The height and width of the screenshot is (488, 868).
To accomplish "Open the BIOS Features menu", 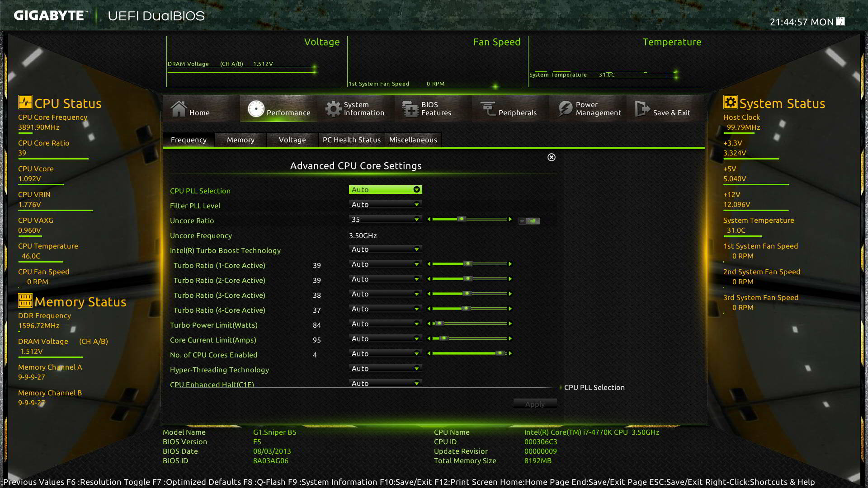I will 433,108.
